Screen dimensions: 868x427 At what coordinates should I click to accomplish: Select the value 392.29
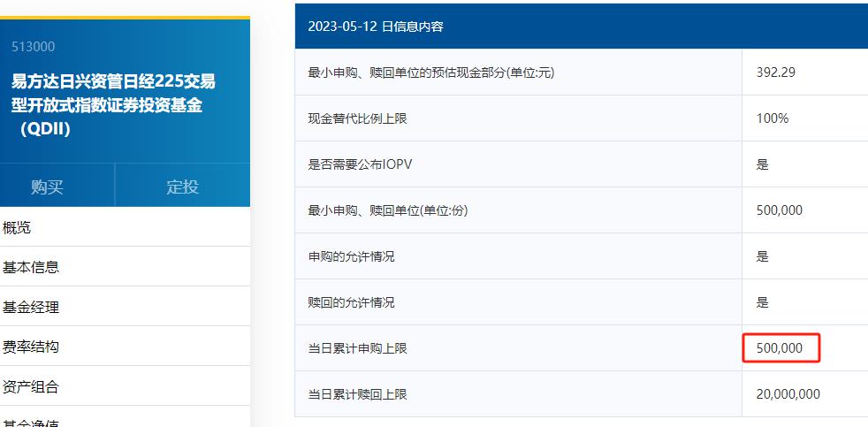(x=775, y=72)
